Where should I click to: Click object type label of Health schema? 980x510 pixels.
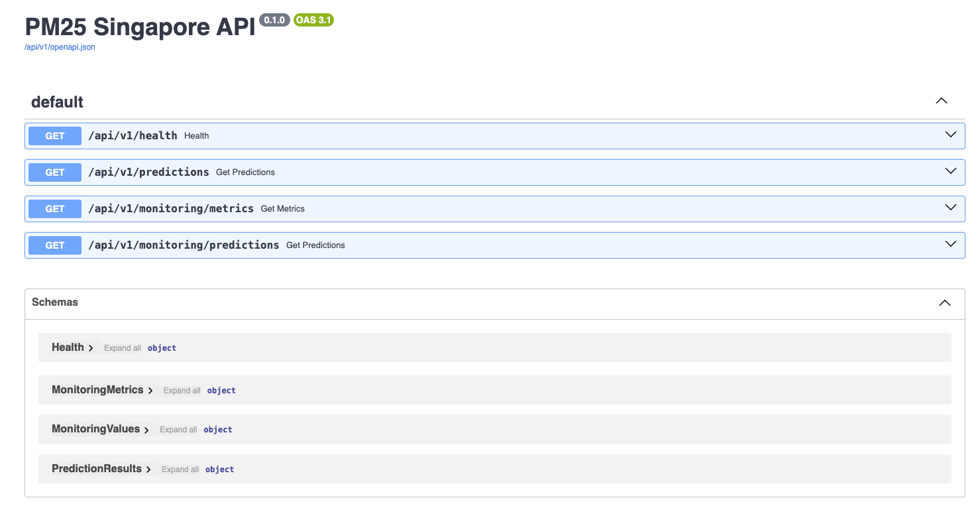point(162,348)
